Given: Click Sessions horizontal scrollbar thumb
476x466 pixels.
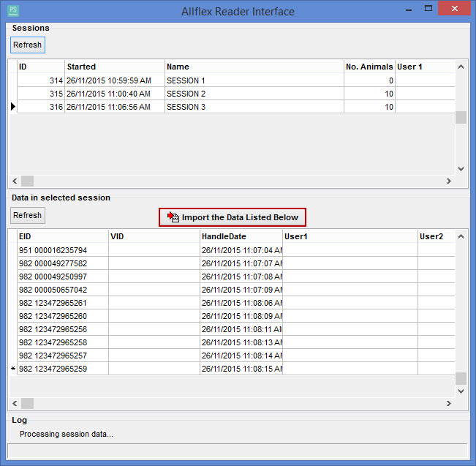Looking at the screenshot, I should pyautogui.click(x=27, y=181).
